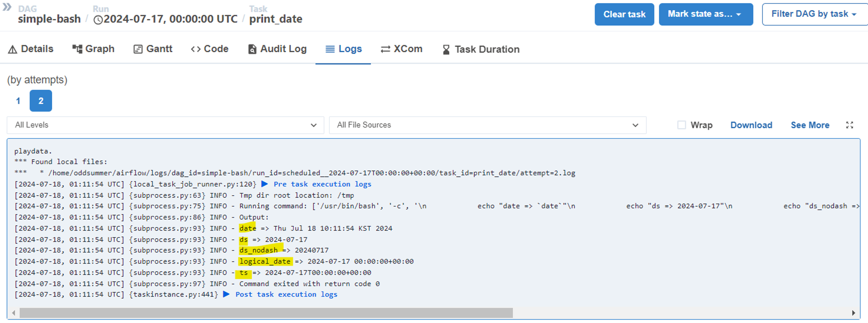Click the See More link

pyautogui.click(x=810, y=125)
